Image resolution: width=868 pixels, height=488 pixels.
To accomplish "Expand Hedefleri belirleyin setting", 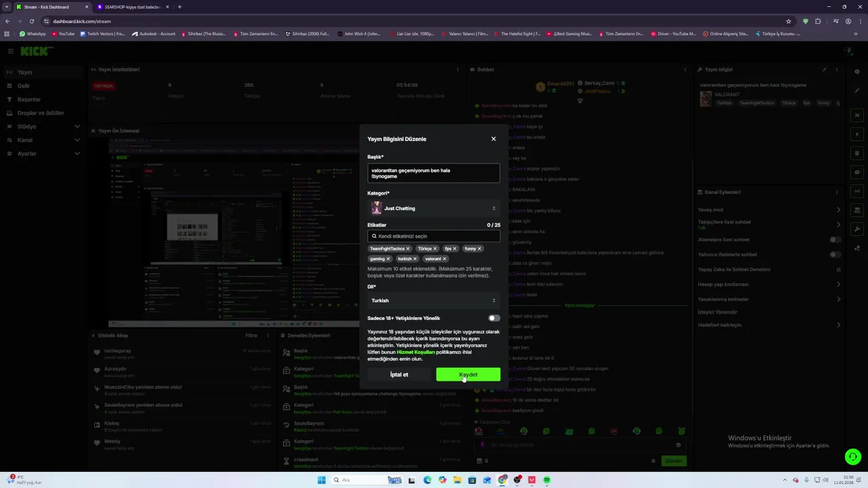I will point(769,325).
